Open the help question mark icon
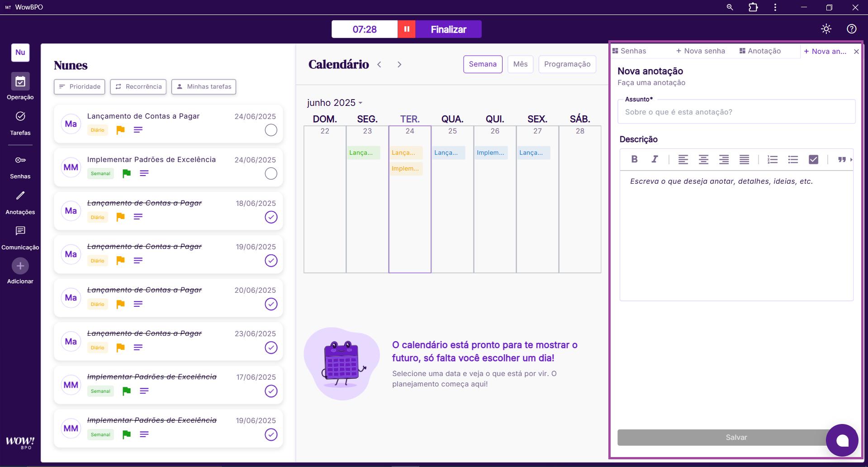 click(851, 29)
